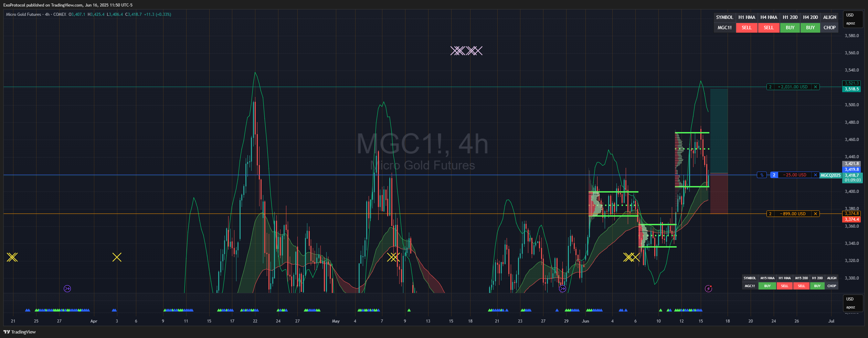868x338 pixels.
Task: Click the H4 200 BUY cell in the top table
Action: tap(810, 28)
